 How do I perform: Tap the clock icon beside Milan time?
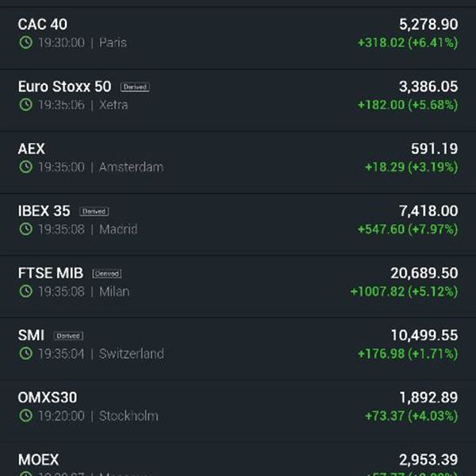click(x=26, y=291)
